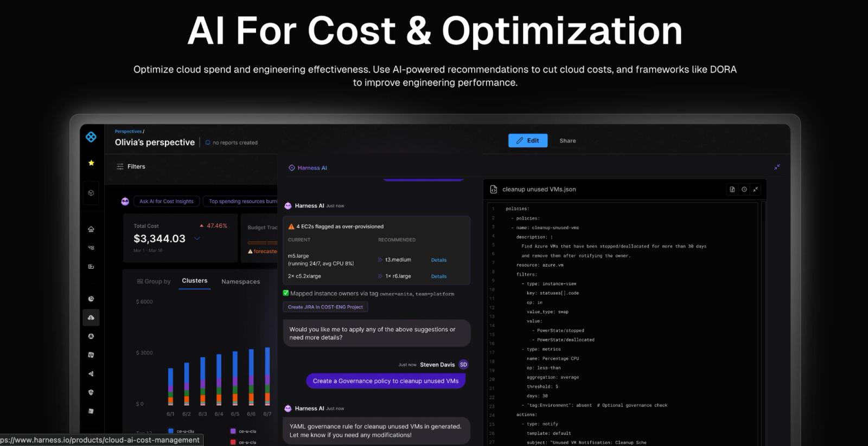868x446 pixels.
Task: Switch to the Clusters tab
Action: pyautogui.click(x=195, y=281)
